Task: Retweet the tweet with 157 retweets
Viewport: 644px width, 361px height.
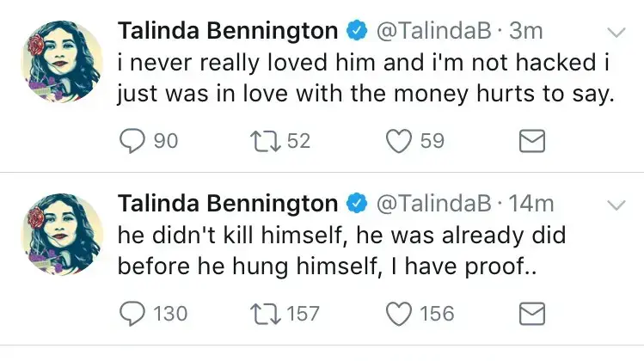Action: 266,314
